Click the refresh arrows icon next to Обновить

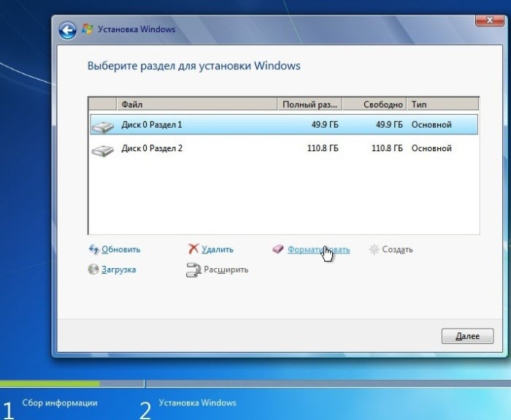click(94, 250)
